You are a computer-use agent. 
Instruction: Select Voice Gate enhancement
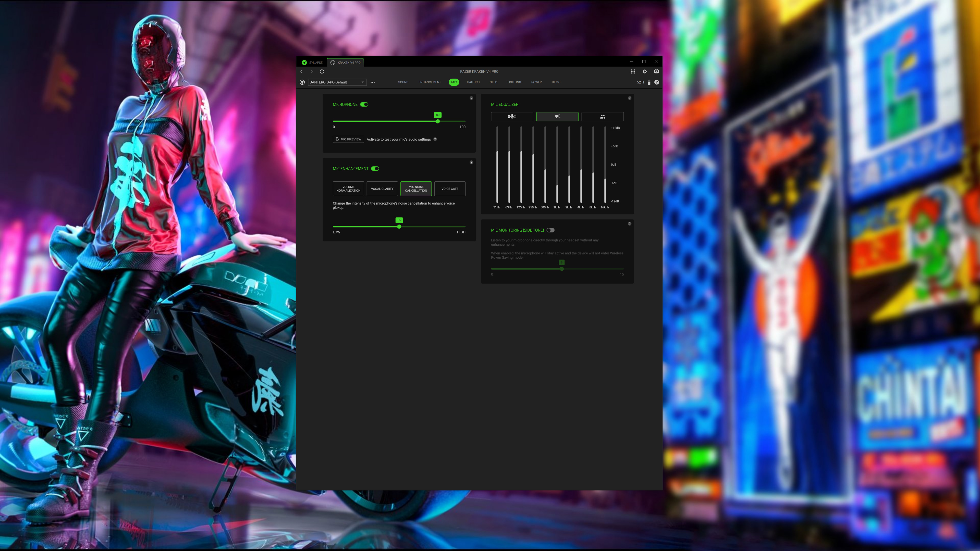coord(450,189)
